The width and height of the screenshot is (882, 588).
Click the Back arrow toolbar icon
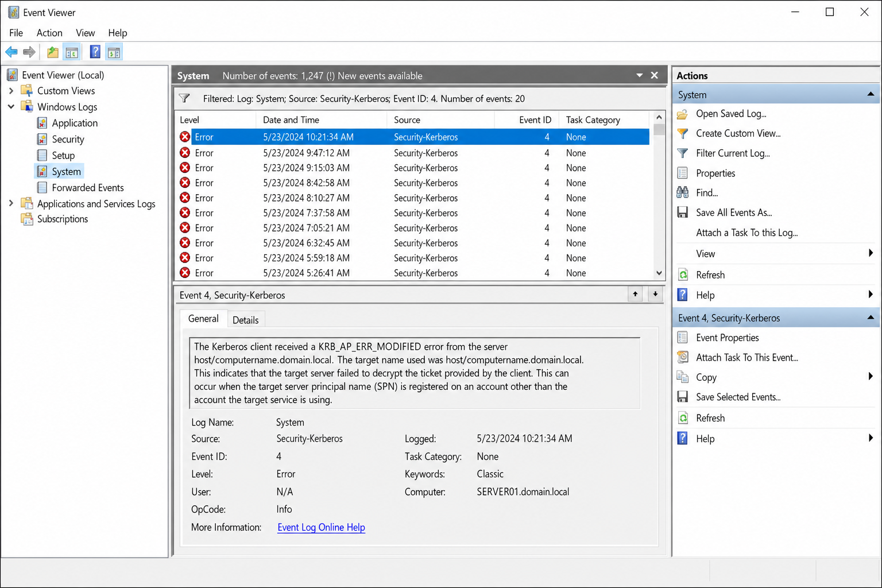coord(11,52)
